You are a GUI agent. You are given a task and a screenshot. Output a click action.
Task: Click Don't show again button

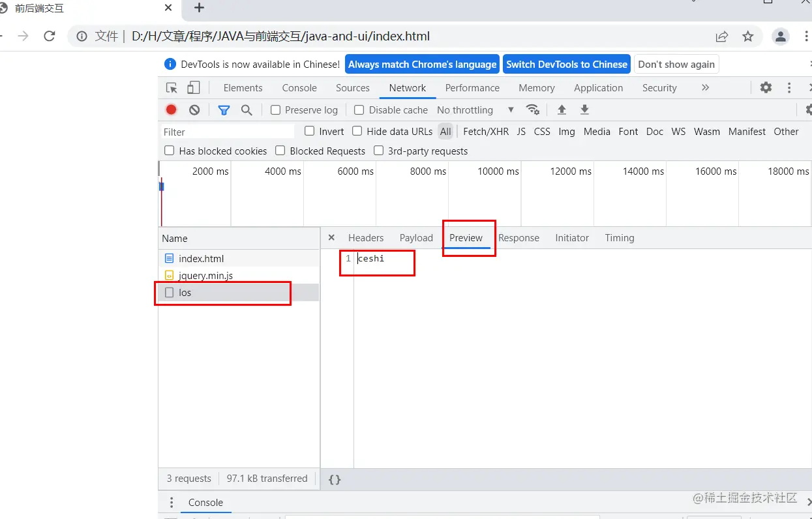point(676,64)
